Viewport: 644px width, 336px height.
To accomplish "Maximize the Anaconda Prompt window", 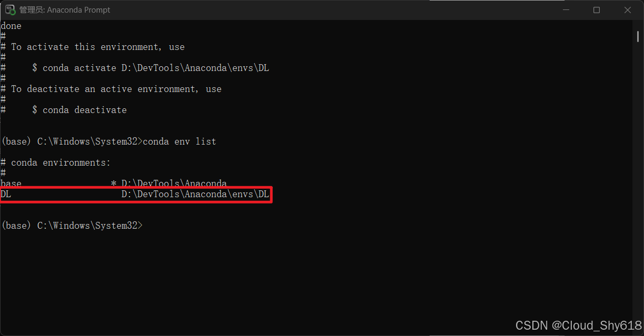I will tap(596, 9).
